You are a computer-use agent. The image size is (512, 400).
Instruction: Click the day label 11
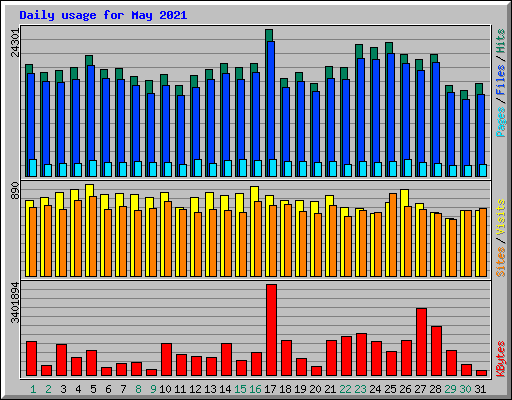coord(180,389)
